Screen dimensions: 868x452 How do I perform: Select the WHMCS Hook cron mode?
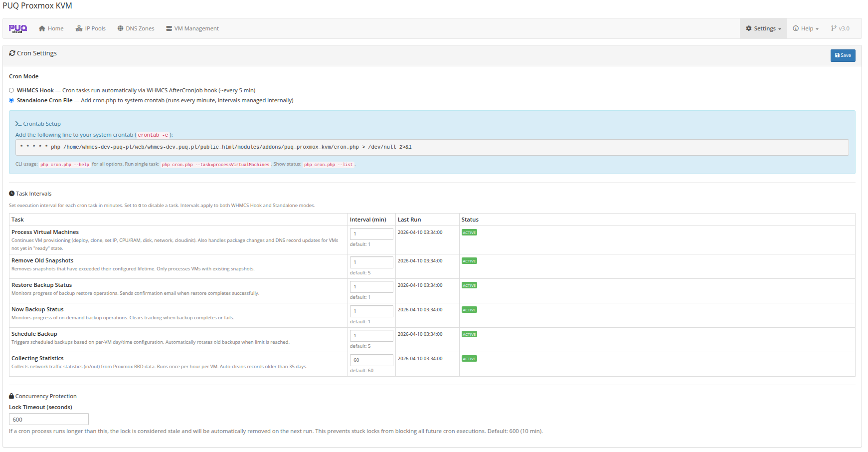pos(11,90)
